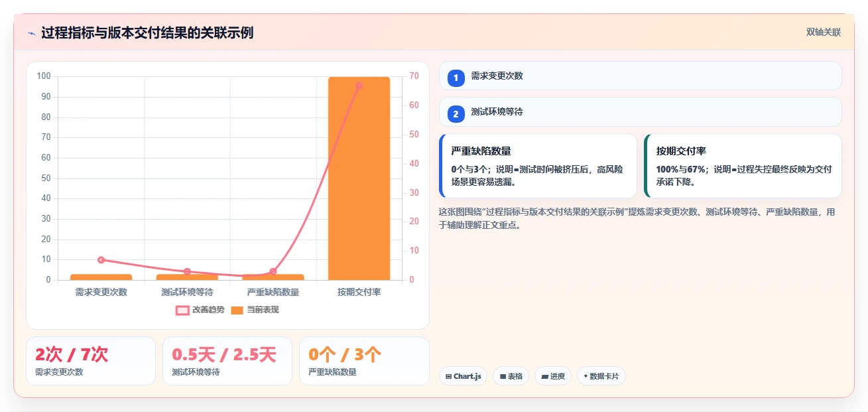Click the lightning icon beside the title
Image resolution: width=868 pixels, height=412 pixels.
pyautogui.click(x=31, y=33)
